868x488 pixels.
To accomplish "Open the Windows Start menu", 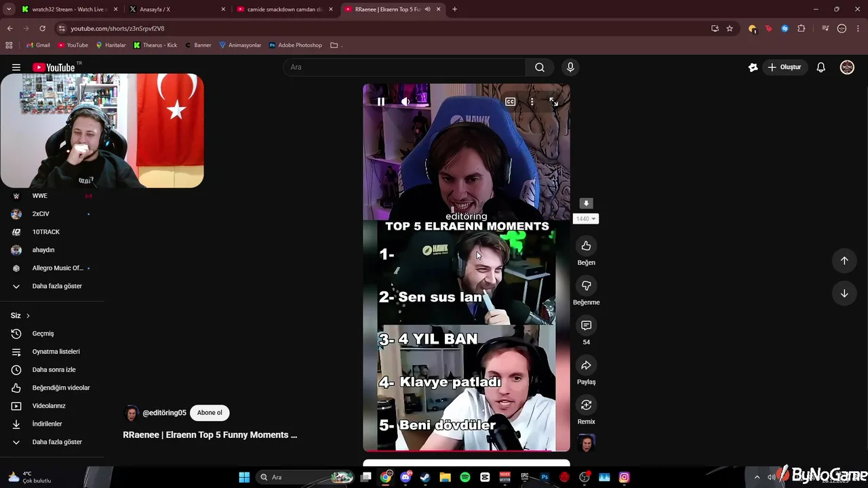I will point(244,477).
